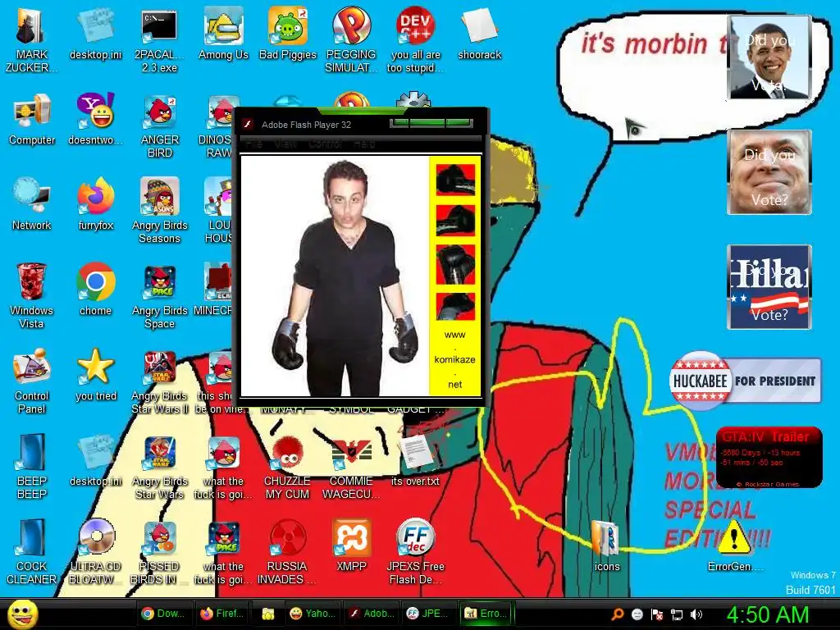This screenshot has width=840, height=630.
Task: Open the Among Us desktop shortcut
Action: (x=223, y=33)
